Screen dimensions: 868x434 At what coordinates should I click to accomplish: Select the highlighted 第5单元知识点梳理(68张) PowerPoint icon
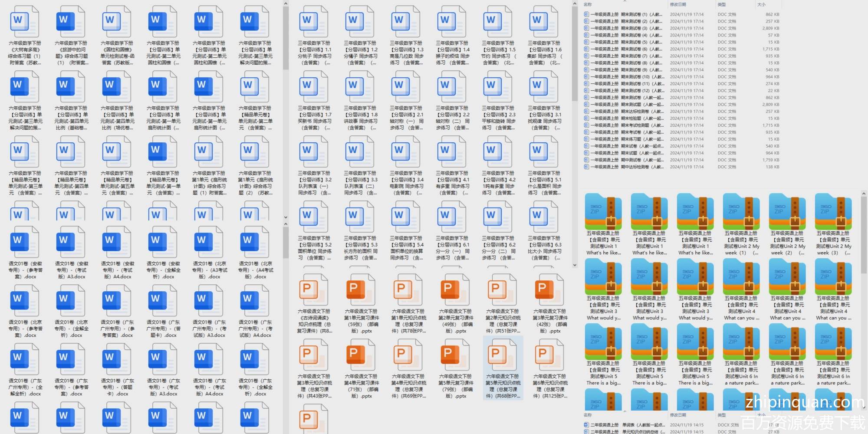point(503,355)
